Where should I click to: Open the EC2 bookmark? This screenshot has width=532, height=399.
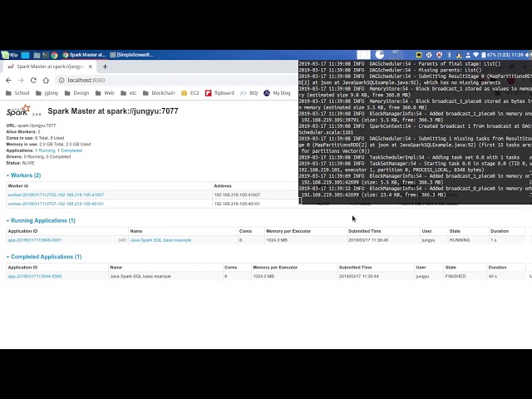click(x=190, y=93)
